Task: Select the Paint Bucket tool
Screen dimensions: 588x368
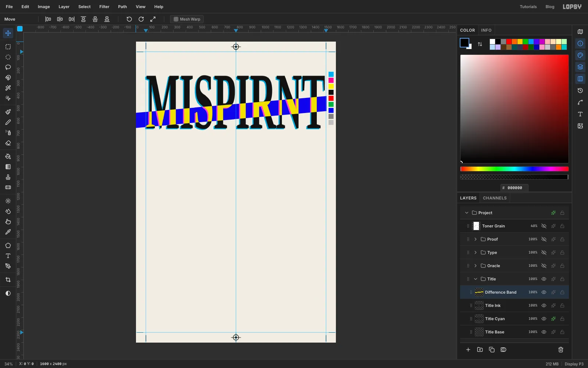Action: click(8, 156)
